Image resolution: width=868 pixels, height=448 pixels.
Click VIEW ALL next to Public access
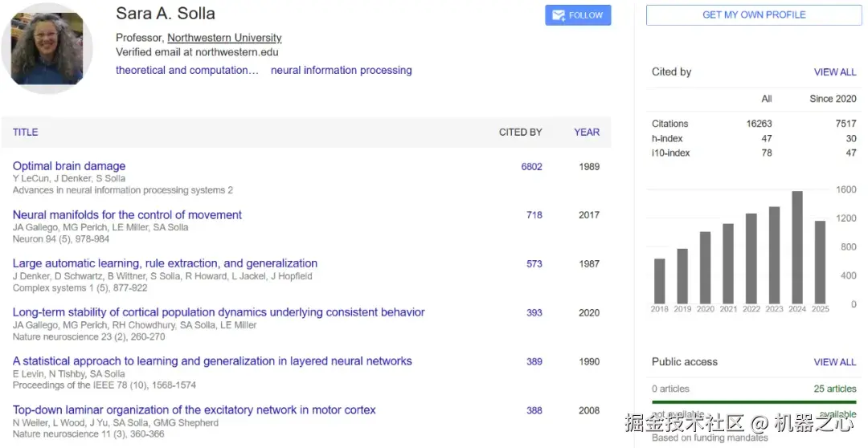pos(835,362)
